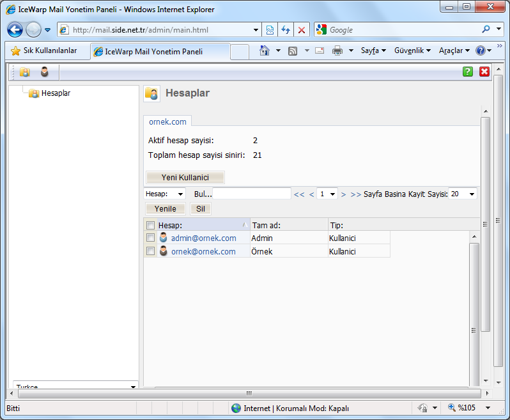The image size is (510, 420).
Task: Open the zoom level dropdown at %105
Action: pos(488,408)
